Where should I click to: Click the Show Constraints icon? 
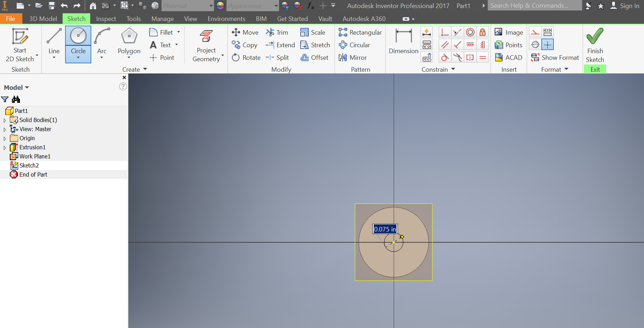(427, 45)
